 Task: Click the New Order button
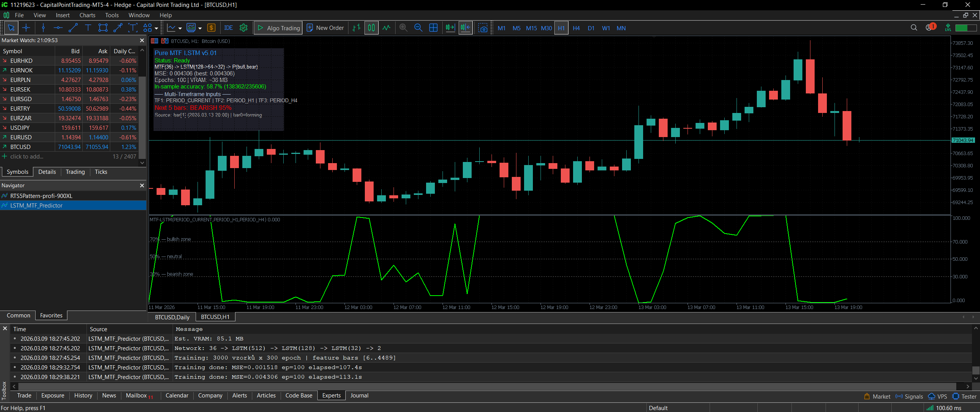325,28
